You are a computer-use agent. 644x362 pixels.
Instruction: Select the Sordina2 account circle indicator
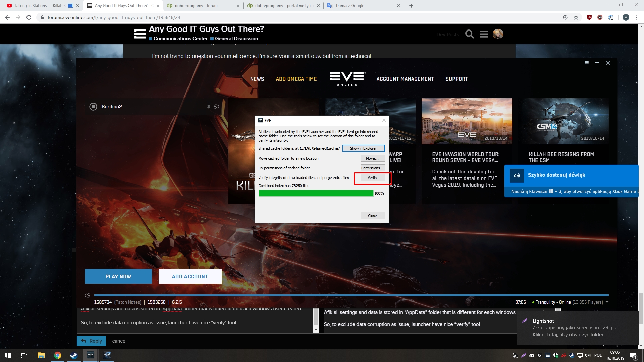[x=93, y=107]
